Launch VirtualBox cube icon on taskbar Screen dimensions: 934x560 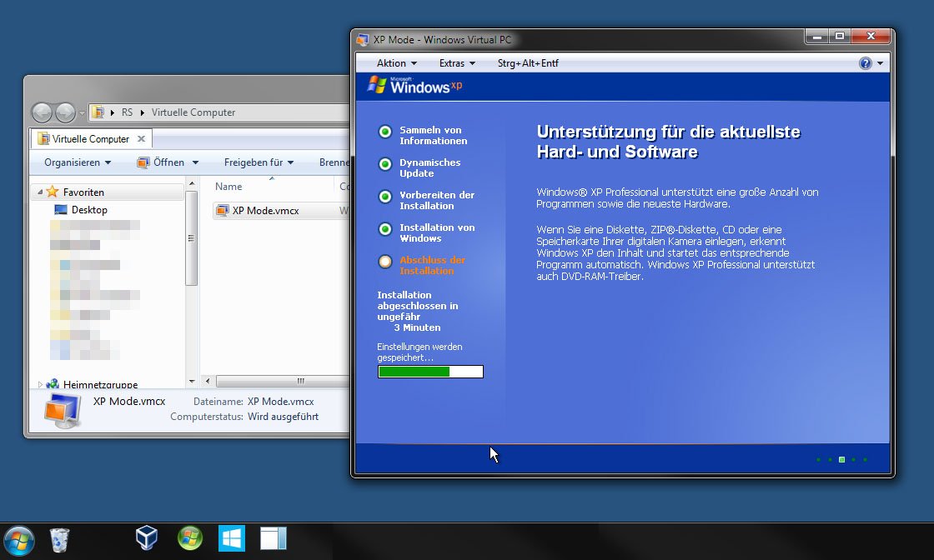[x=147, y=538]
